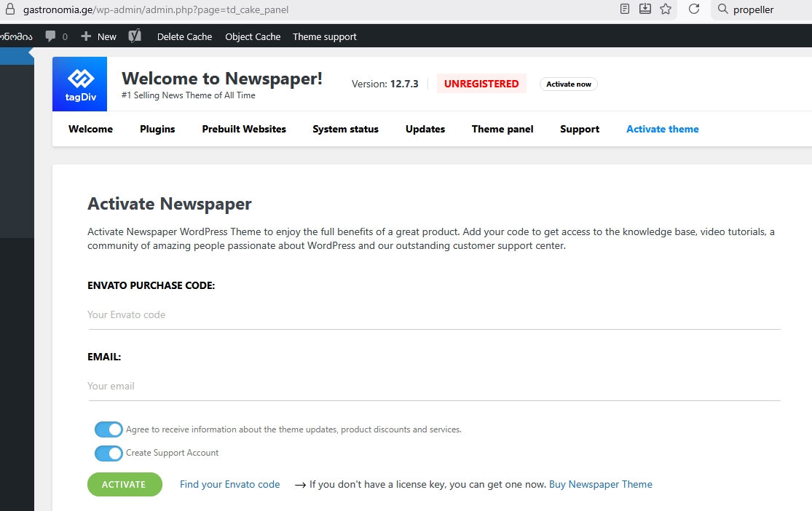Open Find your Envato code link
The image size is (812, 511).
pyautogui.click(x=230, y=484)
